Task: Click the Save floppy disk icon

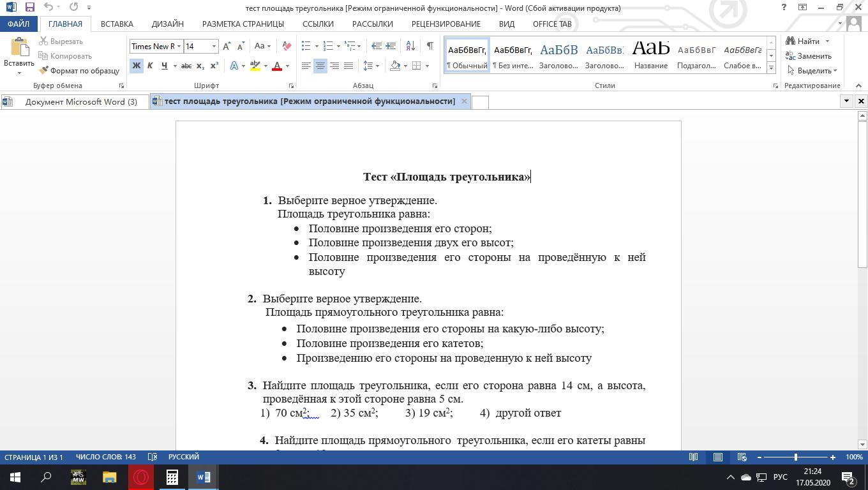Action: point(29,7)
